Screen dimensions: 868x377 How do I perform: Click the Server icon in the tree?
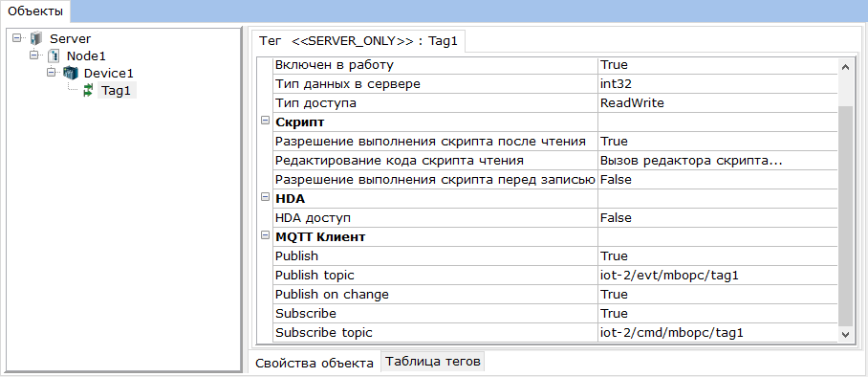tap(36, 39)
